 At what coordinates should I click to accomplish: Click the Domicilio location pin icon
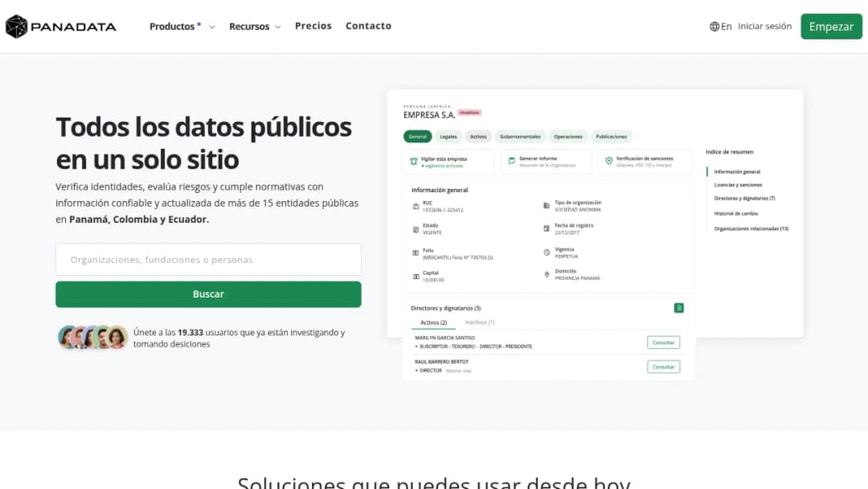pos(547,275)
